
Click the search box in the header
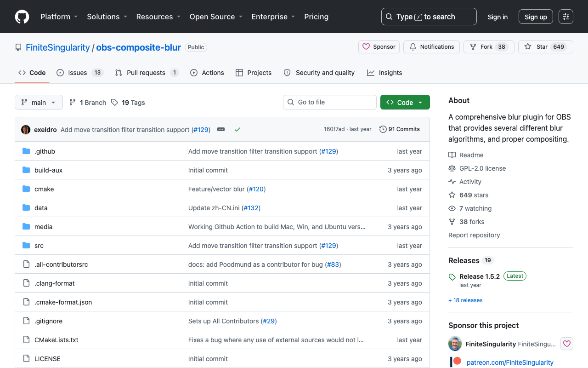pyautogui.click(x=429, y=17)
